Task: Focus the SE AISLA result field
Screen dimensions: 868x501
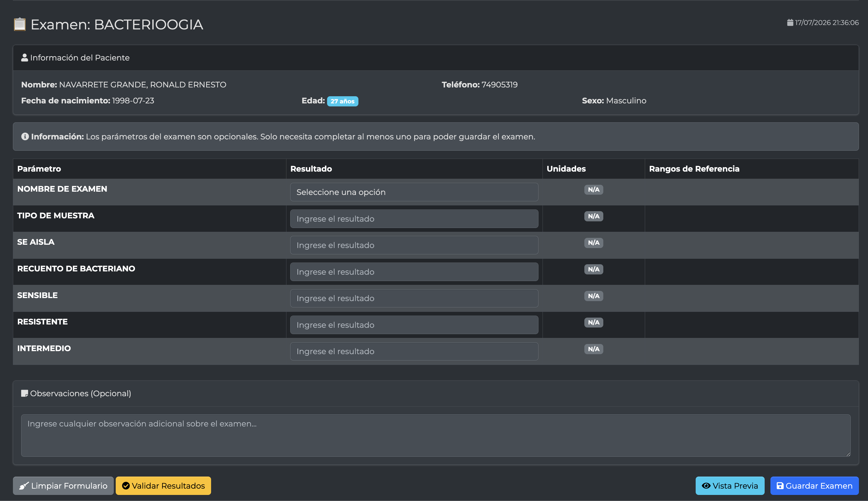Action: [x=414, y=245]
